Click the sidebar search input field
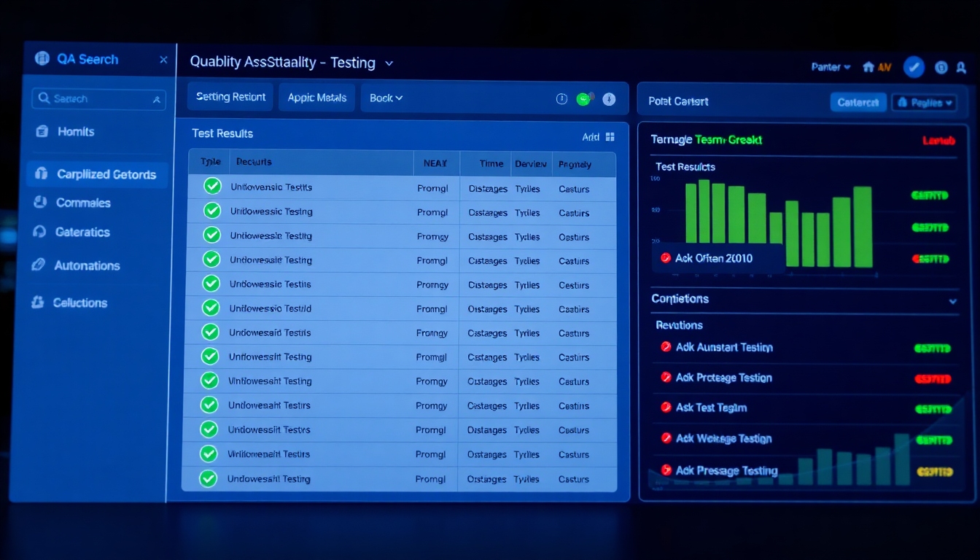The height and width of the screenshot is (560, 980). 98,99
